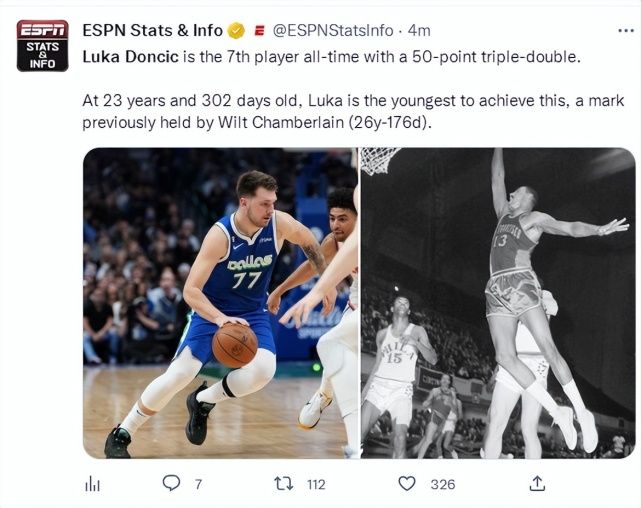Click the share upload arrow icon
This screenshot has width=641, height=508.
coord(537,483)
